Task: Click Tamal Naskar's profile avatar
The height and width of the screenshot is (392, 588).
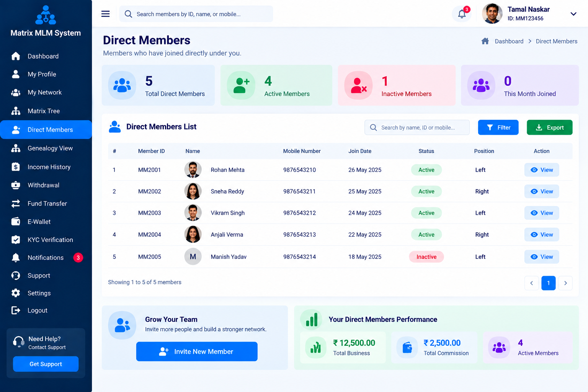Action: pos(492,14)
